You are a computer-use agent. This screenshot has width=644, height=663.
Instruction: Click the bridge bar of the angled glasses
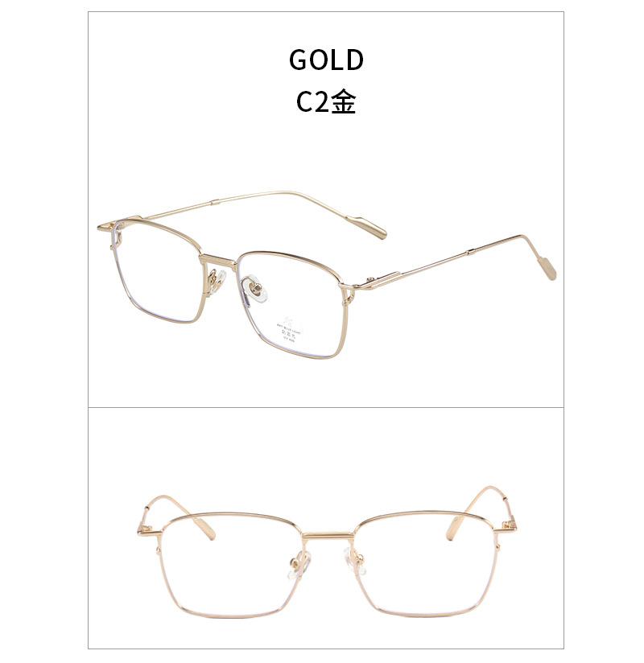[x=217, y=261]
